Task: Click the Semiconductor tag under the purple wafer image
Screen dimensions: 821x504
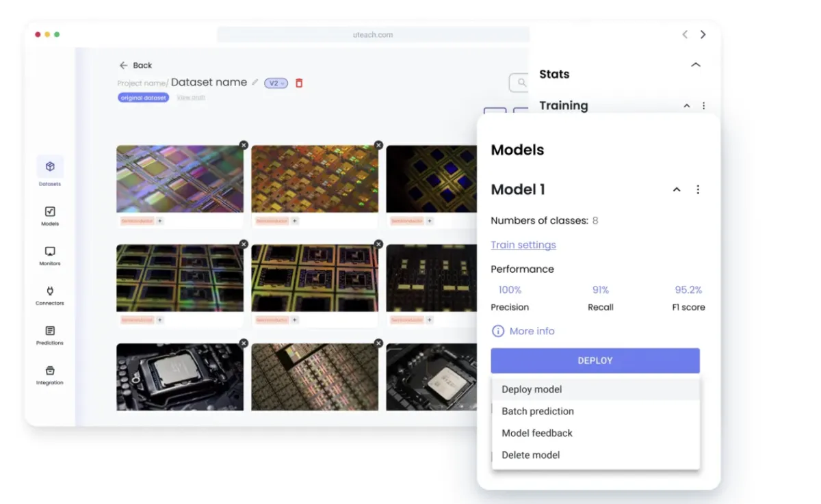Action: point(138,221)
